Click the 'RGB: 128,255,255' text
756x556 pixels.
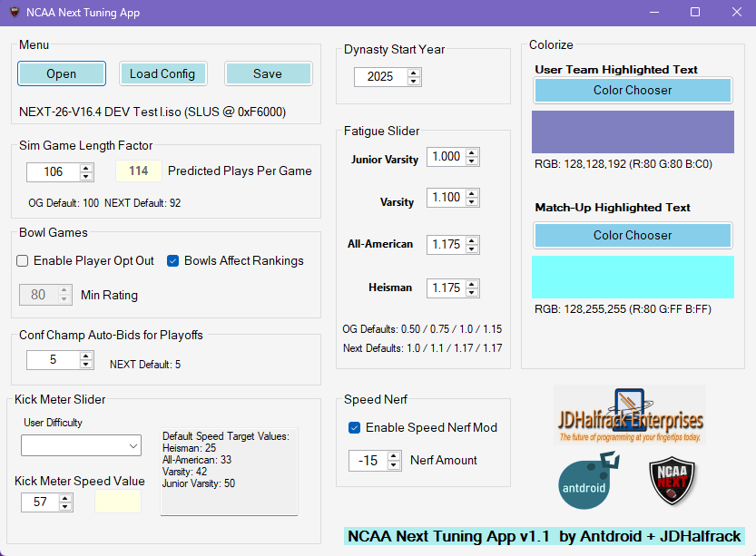623,308
